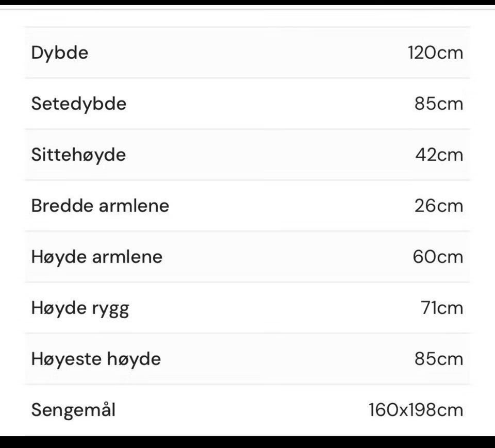This screenshot has height=448, width=495.
Task: Select the 42cm seat height value
Action: (x=439, y=155)
